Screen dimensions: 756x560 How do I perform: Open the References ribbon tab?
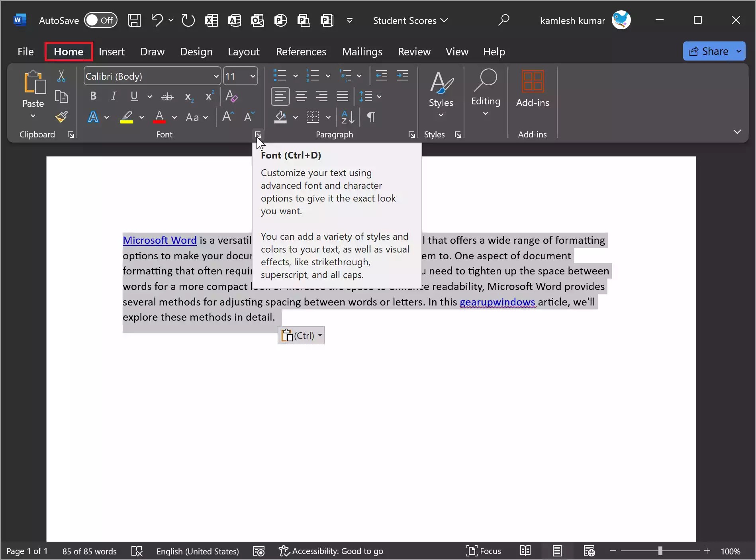click(301, 51)
